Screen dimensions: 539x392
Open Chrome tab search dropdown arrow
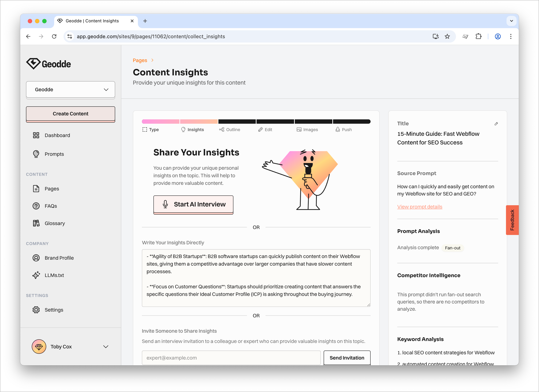click(x=511, y=21)
